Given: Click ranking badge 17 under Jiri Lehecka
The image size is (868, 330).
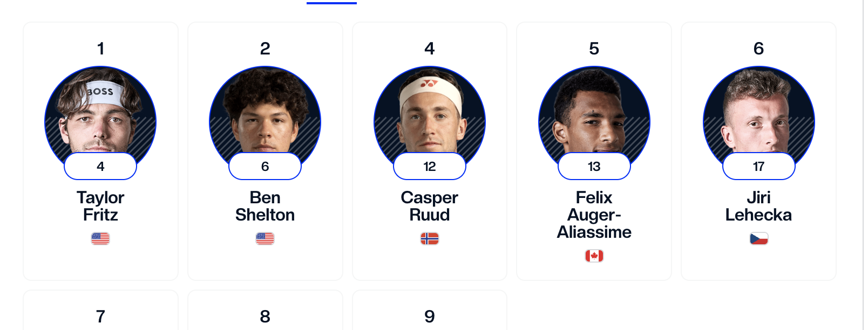Looking at the screenshot, I should click(758, 167).
